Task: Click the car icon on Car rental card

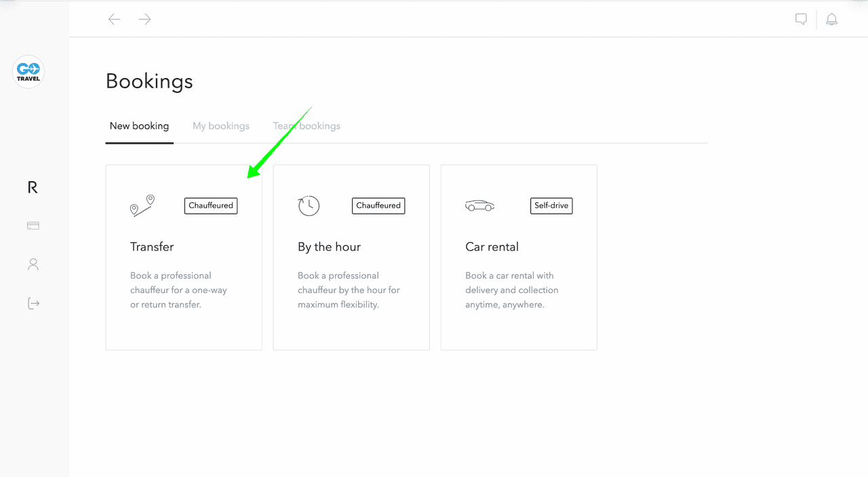Action: pyautogui.click(x=479, y=206)
